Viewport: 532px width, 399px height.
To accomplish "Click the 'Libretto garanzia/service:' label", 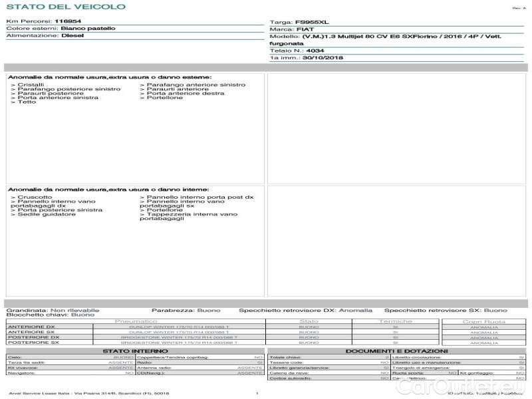I will coord(300,368).
